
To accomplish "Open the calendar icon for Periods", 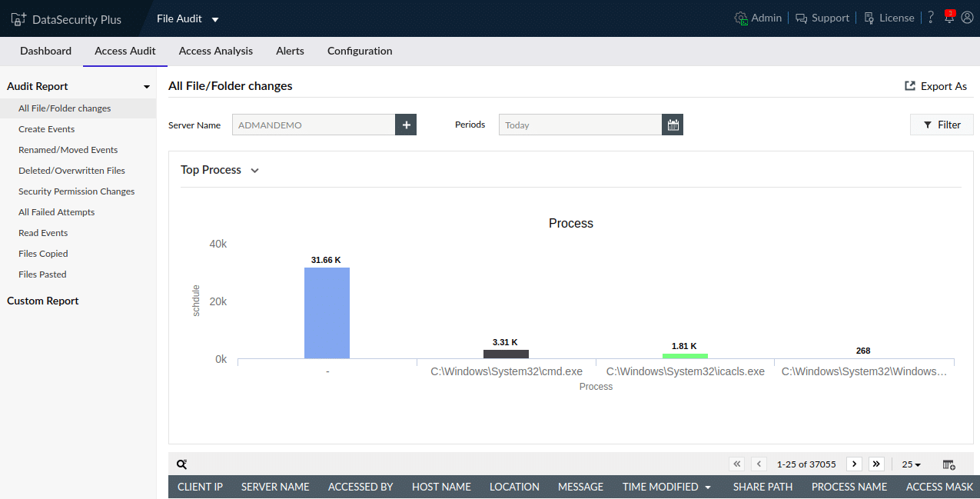I will click(673, 125).
